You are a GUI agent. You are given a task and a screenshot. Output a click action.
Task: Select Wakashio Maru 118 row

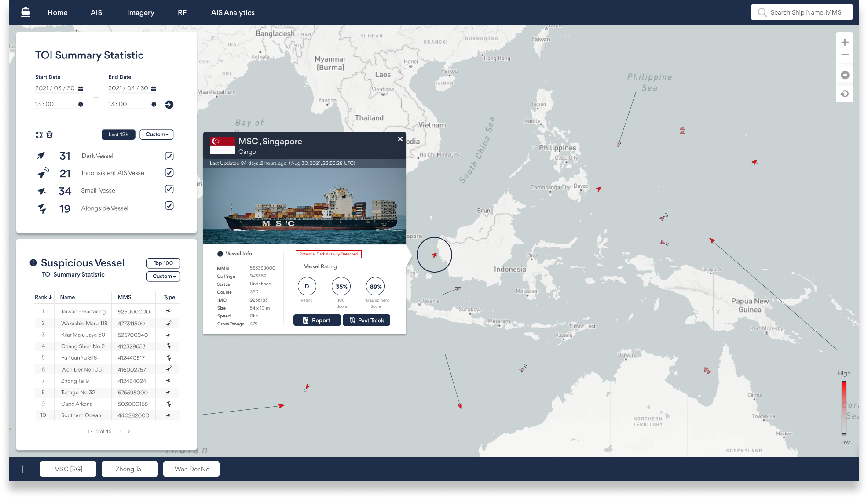107,324
